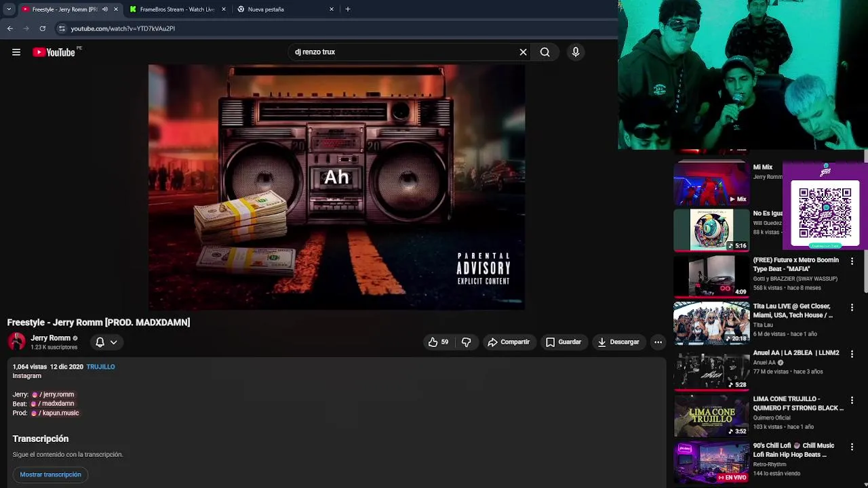This screenshot has height=488, width=868.
Task: Click the Compartir share button
Action: [x=509, y=342]
